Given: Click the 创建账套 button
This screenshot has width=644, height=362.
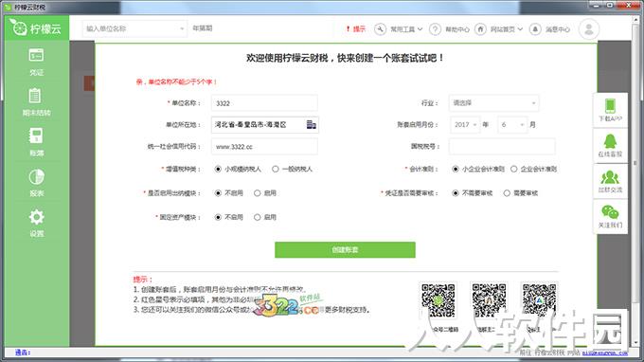Looking at the screenshot, I should coord(345,250).
